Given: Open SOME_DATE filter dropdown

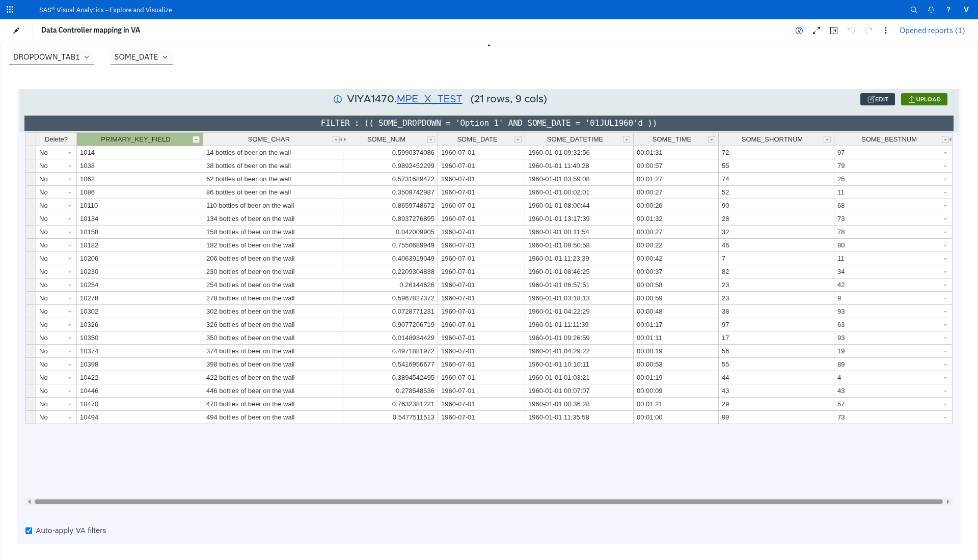Looking at the screenshot, I should tap(141, 57).
